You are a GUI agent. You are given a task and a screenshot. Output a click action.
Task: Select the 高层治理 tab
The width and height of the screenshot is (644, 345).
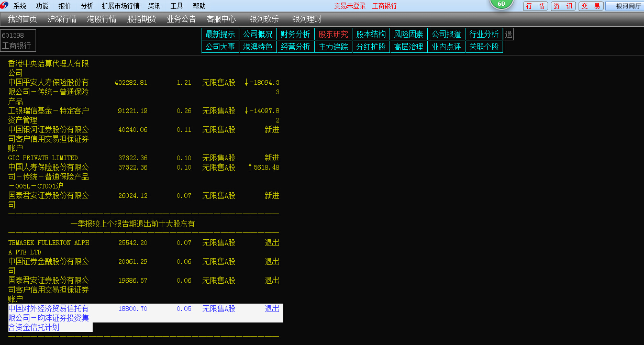click(409, 47)
